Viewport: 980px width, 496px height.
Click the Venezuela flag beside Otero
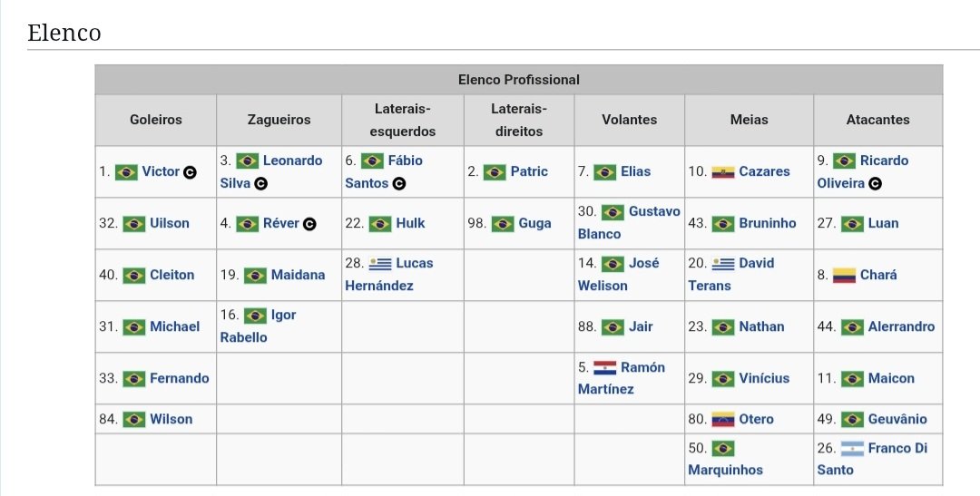click(x=723, y=419)
